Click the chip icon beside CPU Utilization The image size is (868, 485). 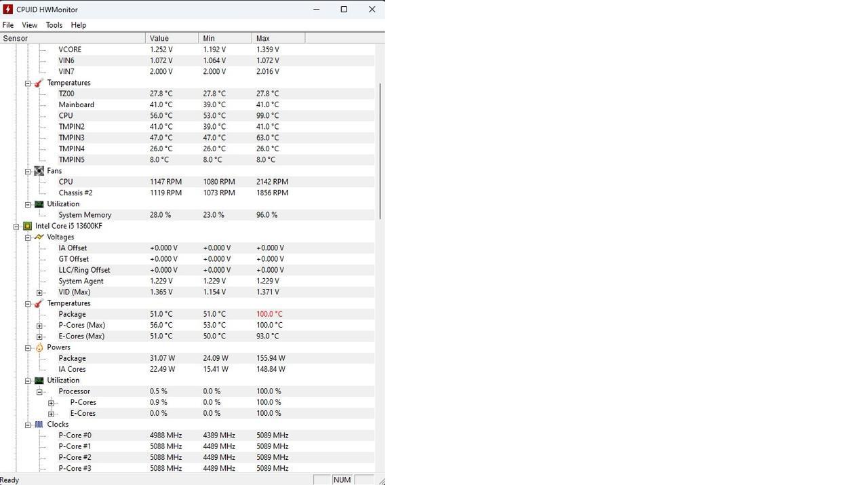(x=39, y=381)
